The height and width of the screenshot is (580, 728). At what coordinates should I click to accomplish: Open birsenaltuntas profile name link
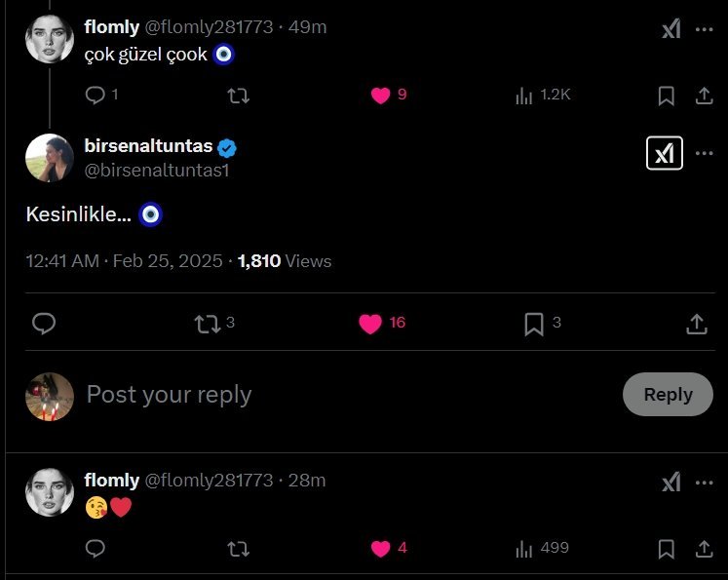click(x=148, y=146)
